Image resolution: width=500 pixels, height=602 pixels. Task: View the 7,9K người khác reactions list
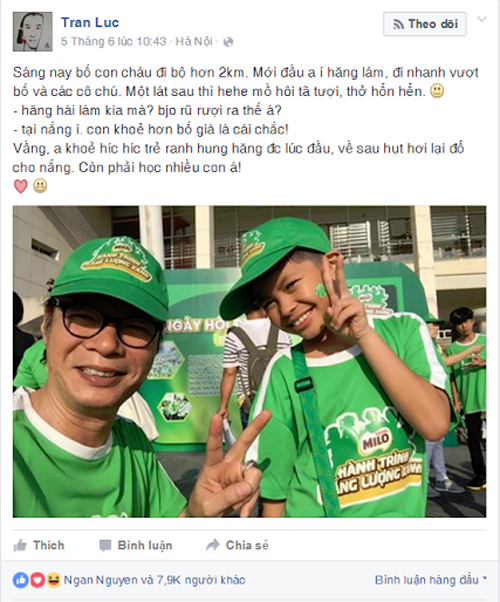click(199, 580)
